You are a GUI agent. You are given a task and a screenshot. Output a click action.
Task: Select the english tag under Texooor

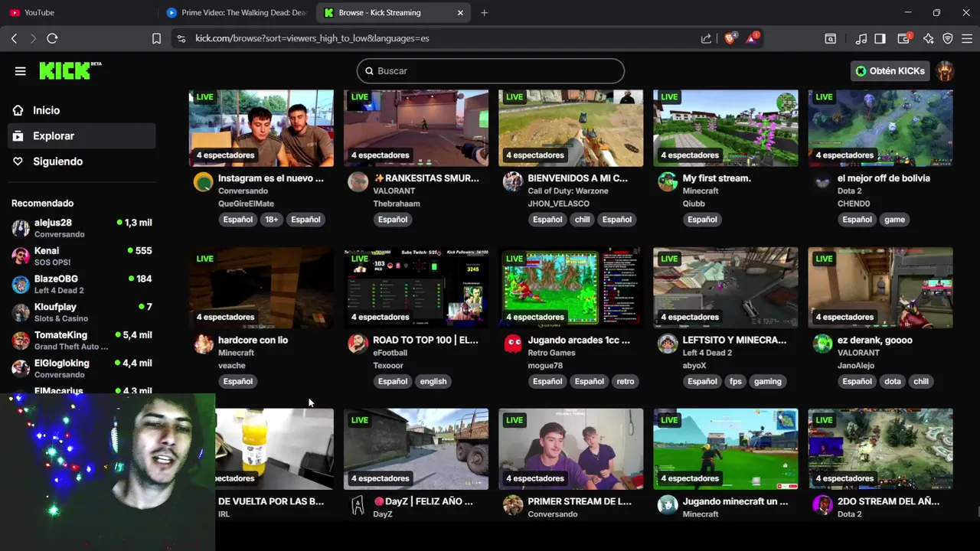pyautogui.click(x=433, y=381)
